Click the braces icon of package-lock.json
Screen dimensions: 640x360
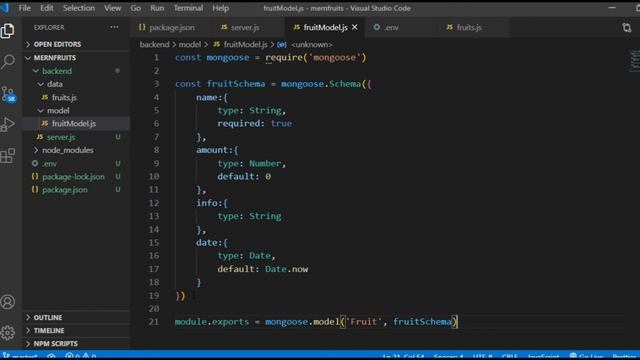35,176
